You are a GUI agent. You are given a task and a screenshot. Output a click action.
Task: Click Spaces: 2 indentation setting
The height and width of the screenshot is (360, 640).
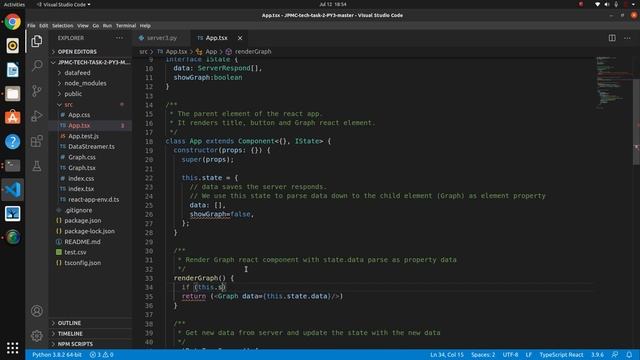[x=483, y=355]
